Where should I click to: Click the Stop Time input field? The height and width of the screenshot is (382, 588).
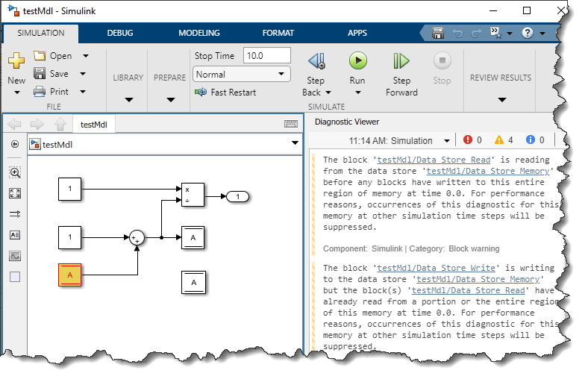(x=266, y=56)
